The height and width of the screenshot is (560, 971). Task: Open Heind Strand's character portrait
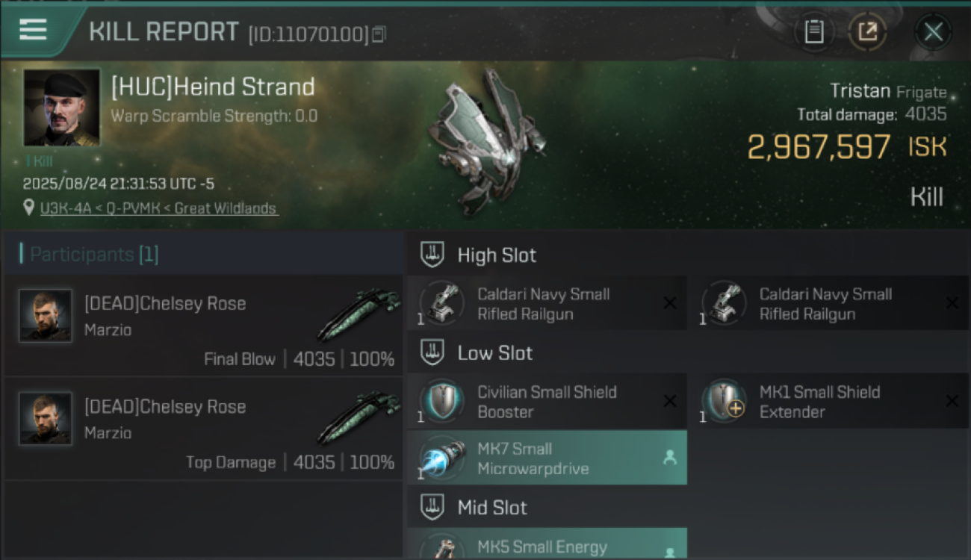pos(61,108)
